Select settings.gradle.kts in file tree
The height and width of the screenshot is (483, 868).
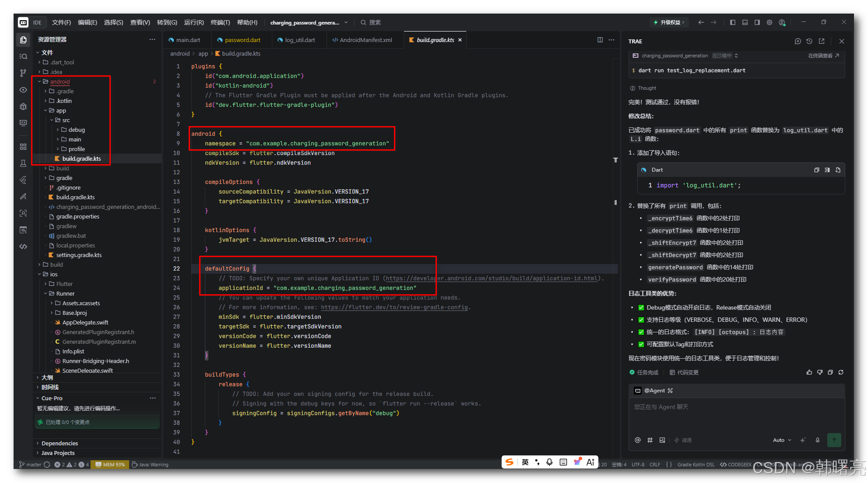coord(79,255)
